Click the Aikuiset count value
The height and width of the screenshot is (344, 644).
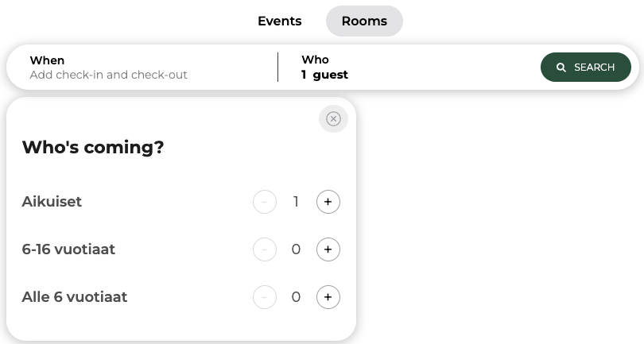coord(296,202)
